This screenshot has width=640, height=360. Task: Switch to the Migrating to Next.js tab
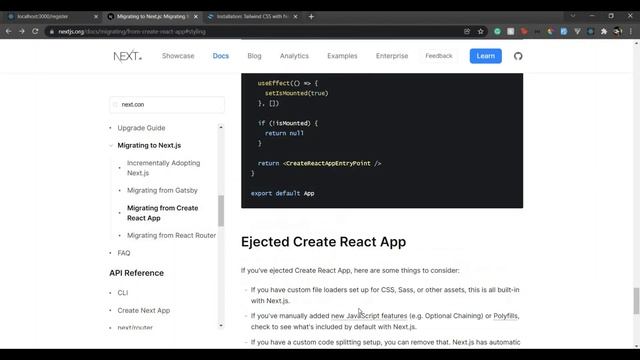click(152, 17)
